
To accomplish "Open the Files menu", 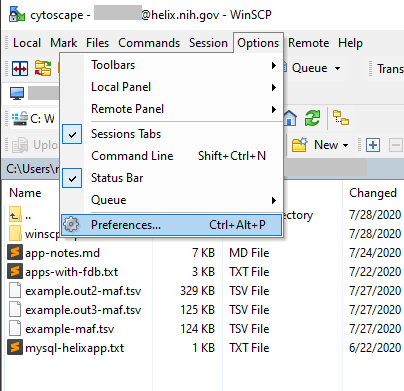I will [97, 43].
